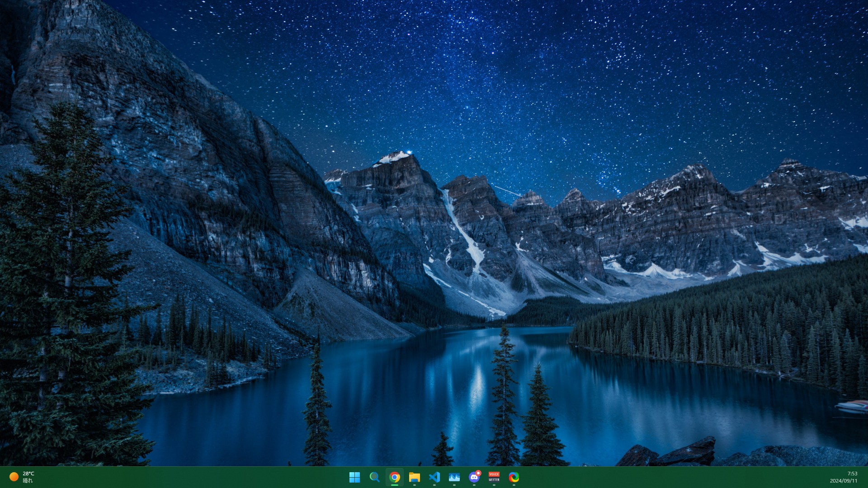Open the taskbar Search magnifier
Viewport: 868px width, 488px height.
point(374,477)
